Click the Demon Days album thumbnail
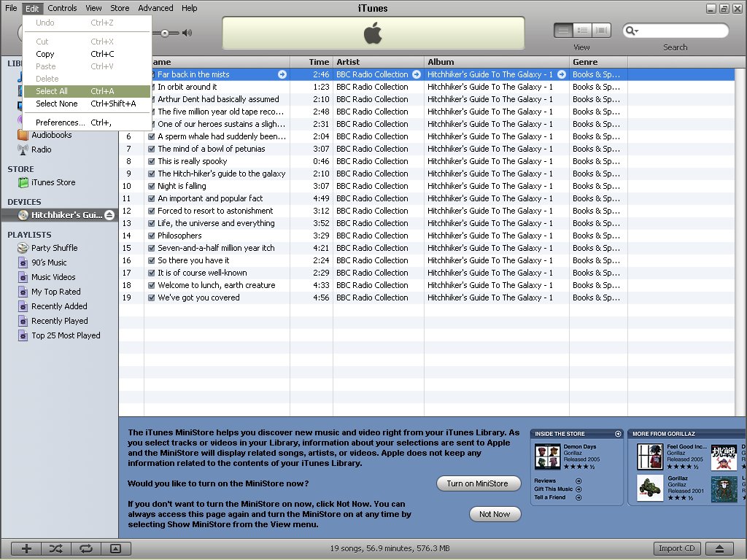 [547, 456]
